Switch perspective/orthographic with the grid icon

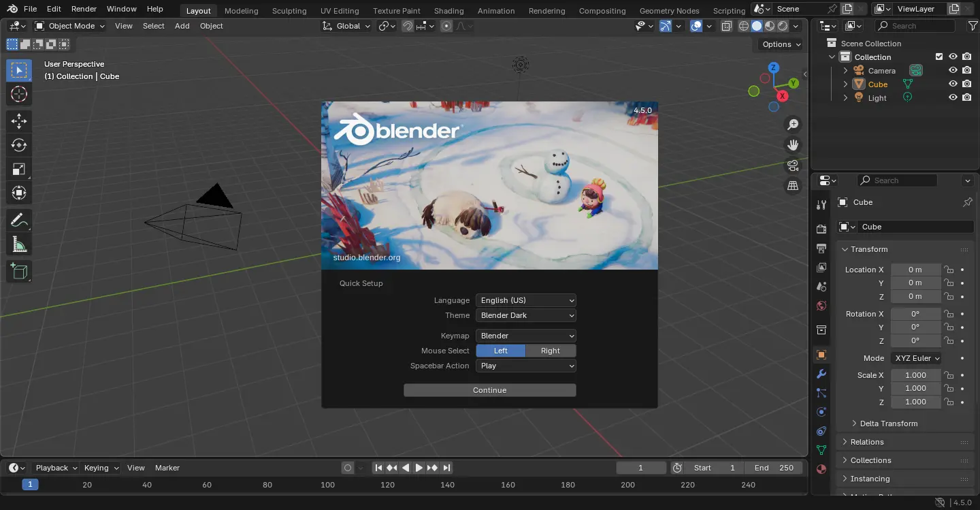click(793, 185)
